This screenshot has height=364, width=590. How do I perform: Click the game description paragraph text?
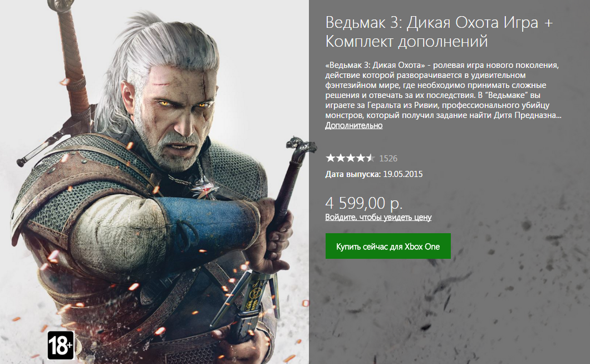[x=443, y=90]
